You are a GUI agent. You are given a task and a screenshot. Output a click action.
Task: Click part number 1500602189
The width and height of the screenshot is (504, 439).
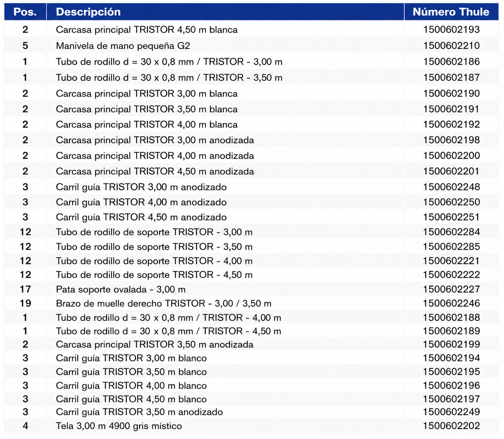(451, 331)
